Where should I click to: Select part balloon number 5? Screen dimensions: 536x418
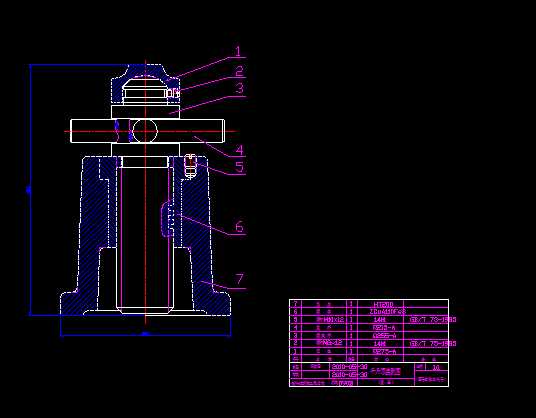click(240, 166)
